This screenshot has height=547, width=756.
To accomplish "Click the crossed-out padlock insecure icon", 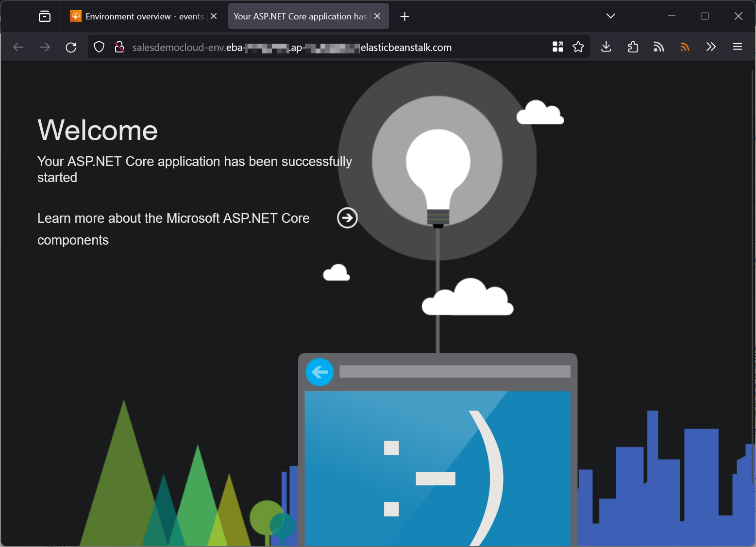I will click(x=119, y=47).
